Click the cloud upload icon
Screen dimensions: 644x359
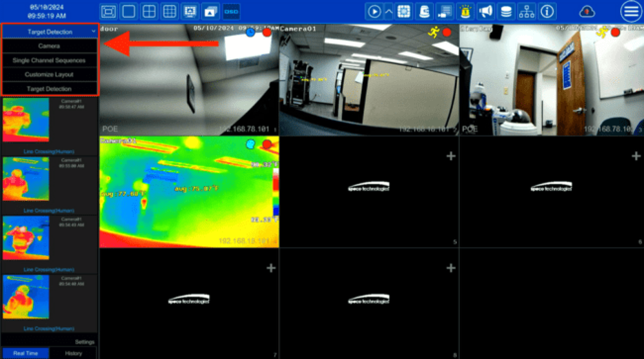[587, 12]
